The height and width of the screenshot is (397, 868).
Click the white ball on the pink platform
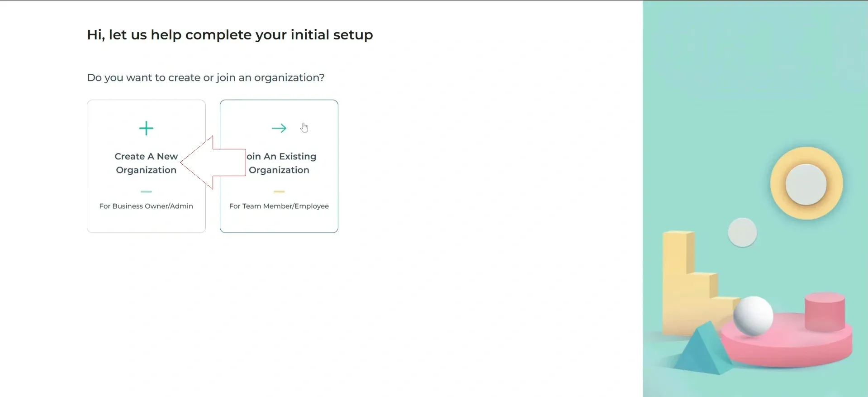753,316
